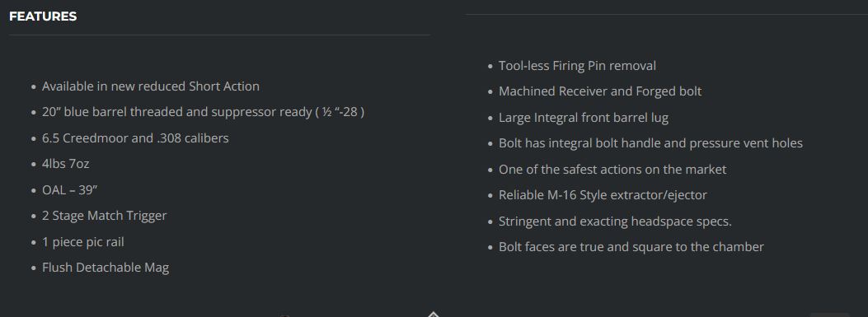Click the OAL – 39" list item

tap(70, 189)
